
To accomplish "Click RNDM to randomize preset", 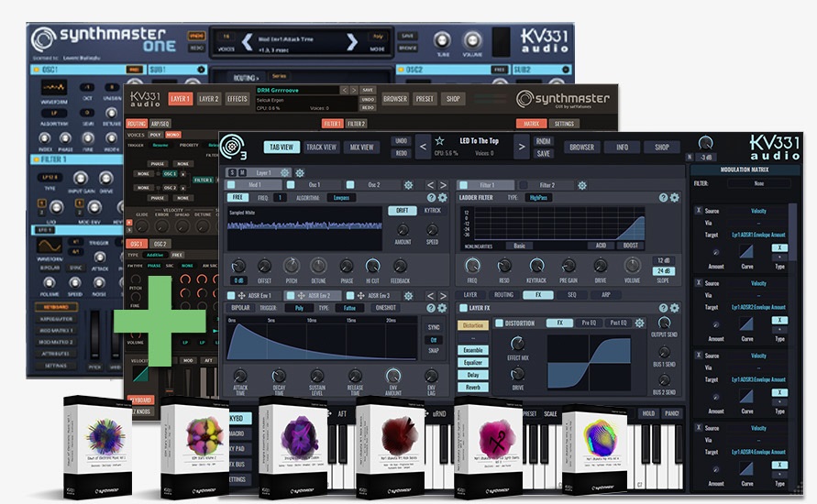I will point(543,141).
